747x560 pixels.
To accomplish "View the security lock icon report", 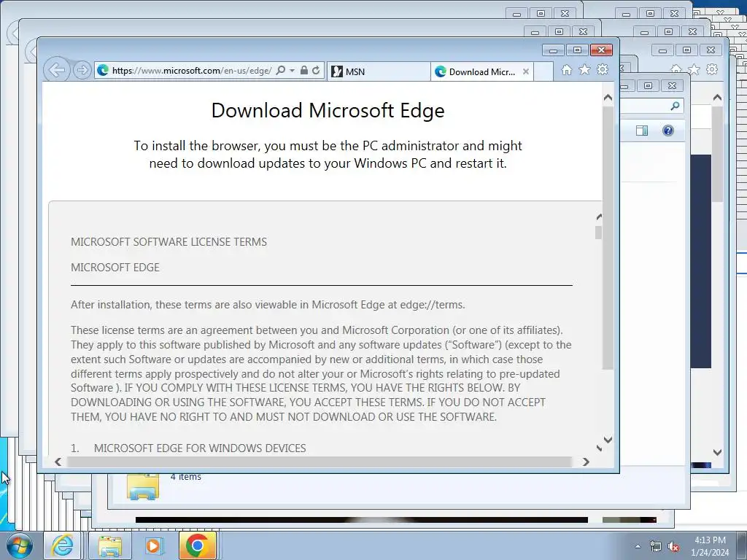I will coord(304,71).
